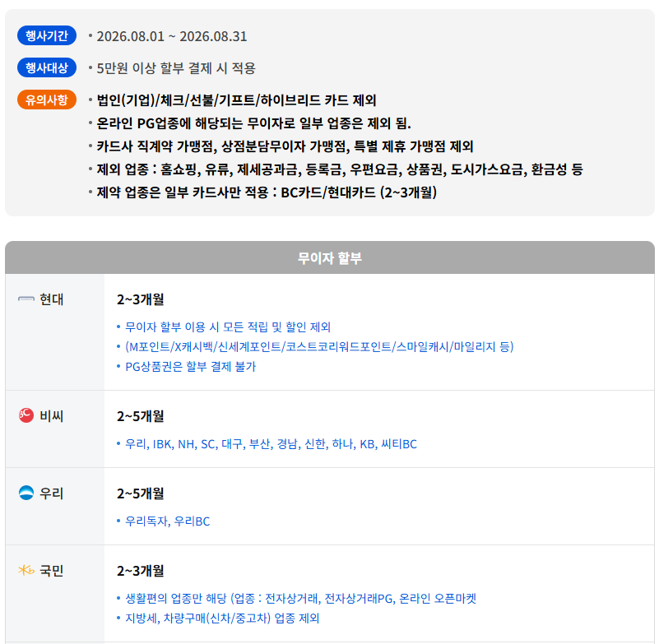Screen dimensions: 659x644
Task: Click the 우리독자, 우리BC note
Action: [167, 521]
